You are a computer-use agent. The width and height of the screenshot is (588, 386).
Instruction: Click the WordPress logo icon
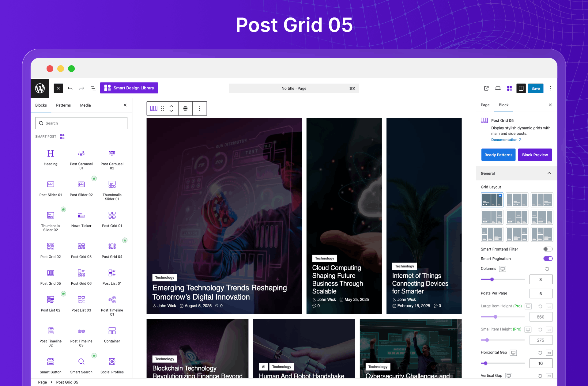click(40, 88)
